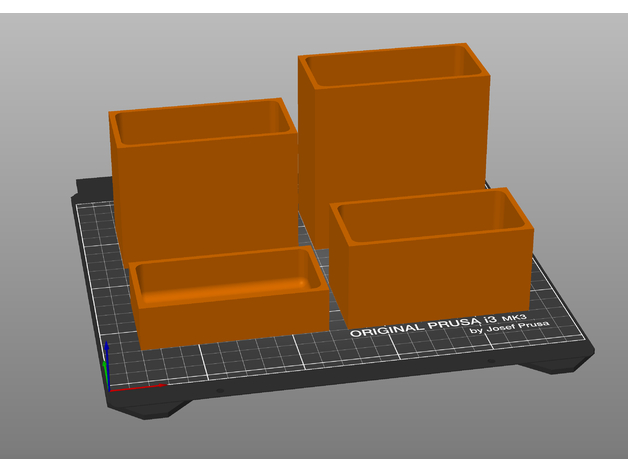Image resolution: width=628 pixels, height=472 pixels.
Task: Click the blue Z axis arrow
Action: click(108, 353)
